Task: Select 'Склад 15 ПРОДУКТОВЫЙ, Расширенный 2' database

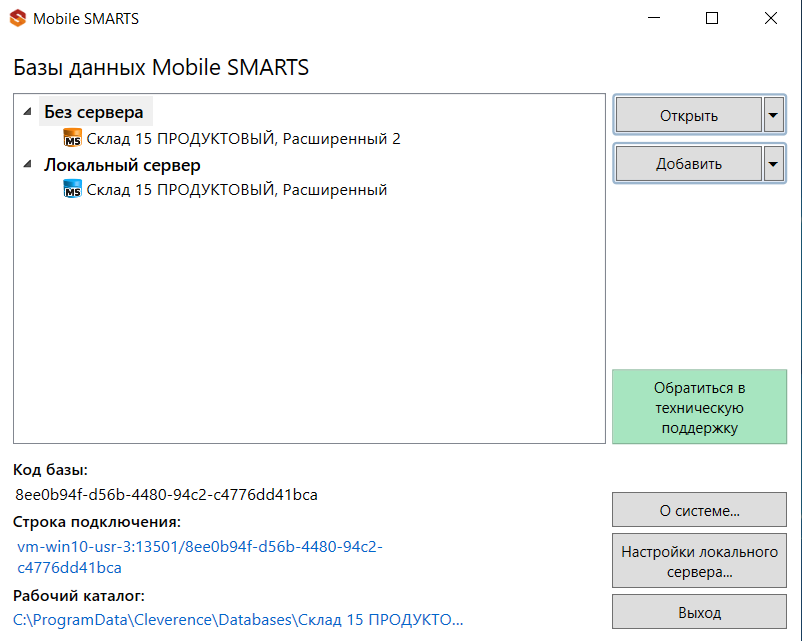Action: (243, 139)
